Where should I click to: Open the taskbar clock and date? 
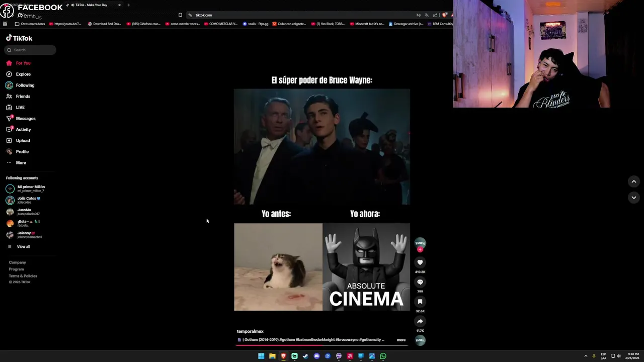[x=632, y=356]
